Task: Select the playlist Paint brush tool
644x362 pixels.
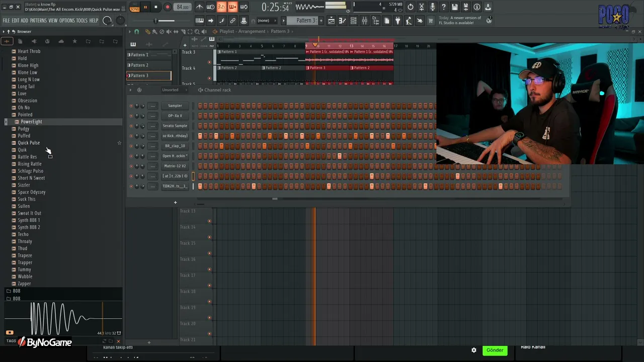Action: point(154,31)
